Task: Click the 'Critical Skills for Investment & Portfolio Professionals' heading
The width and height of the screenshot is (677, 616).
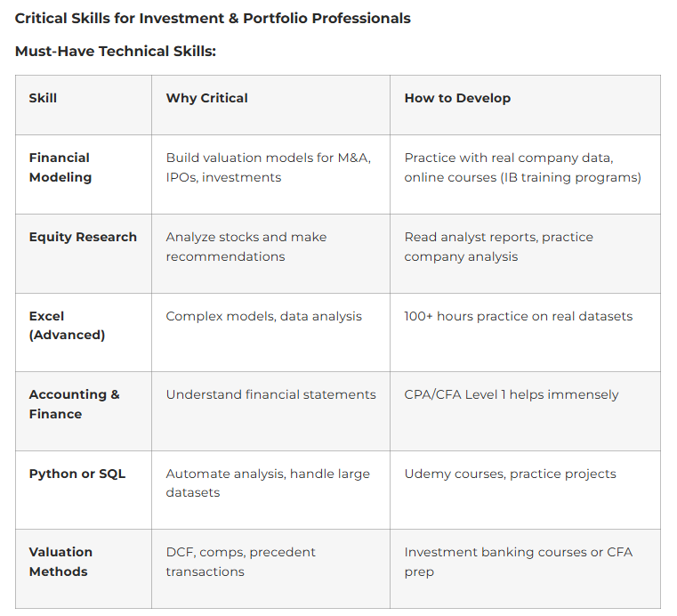Action: 213,18
